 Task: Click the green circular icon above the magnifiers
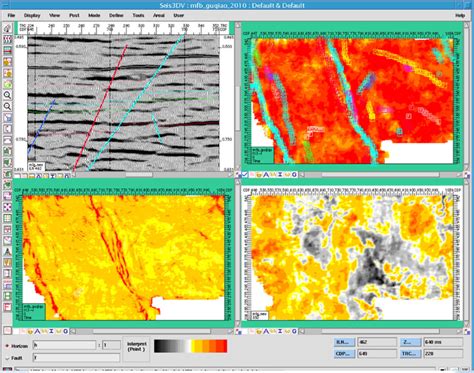[7, 84]
